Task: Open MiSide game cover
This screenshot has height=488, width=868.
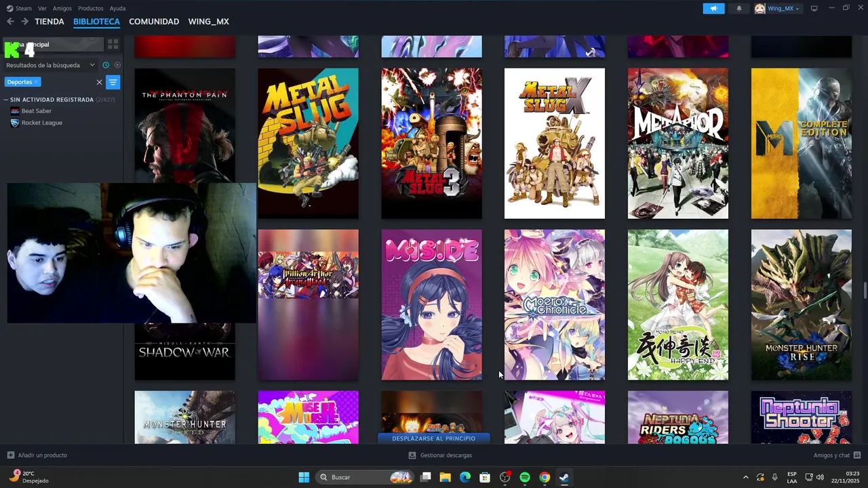Action: point(431,304)
